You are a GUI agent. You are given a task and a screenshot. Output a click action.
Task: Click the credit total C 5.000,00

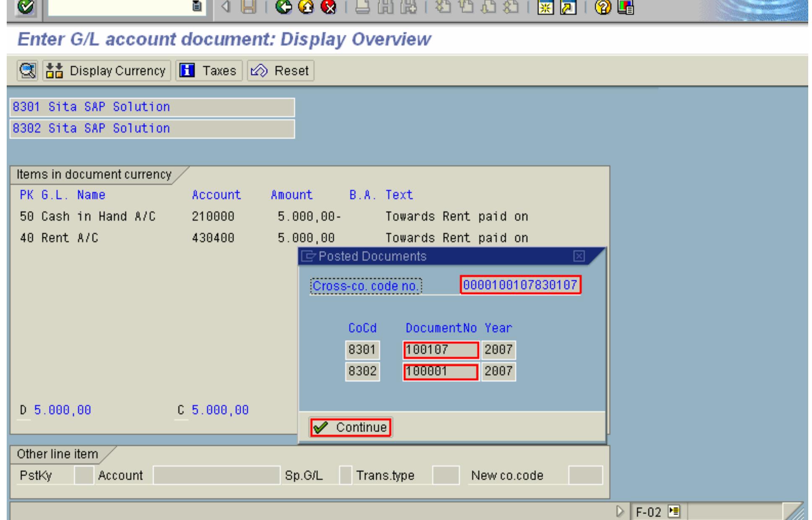click(x=213, y=410)
